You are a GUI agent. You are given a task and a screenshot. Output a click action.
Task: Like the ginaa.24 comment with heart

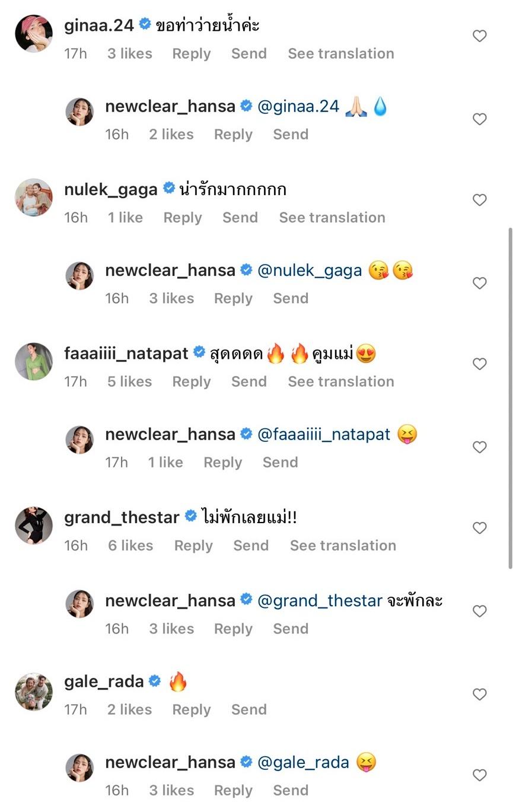point(479,36)
